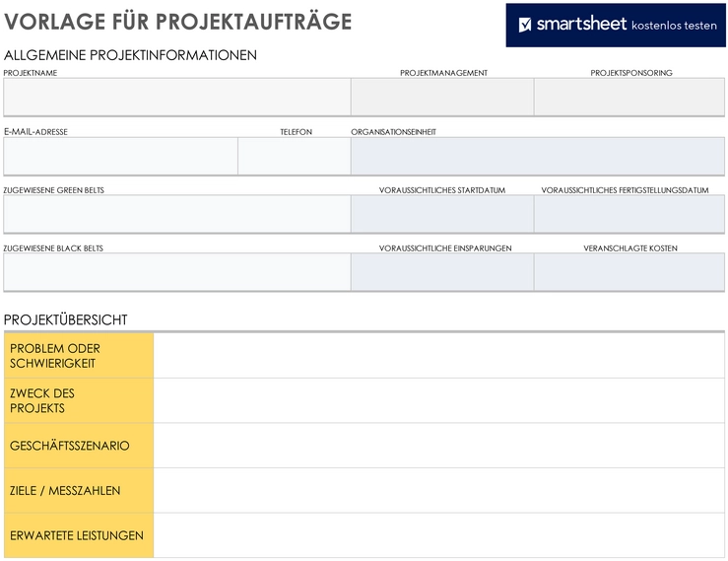Select the Projektmanagement field

[442, 97]
